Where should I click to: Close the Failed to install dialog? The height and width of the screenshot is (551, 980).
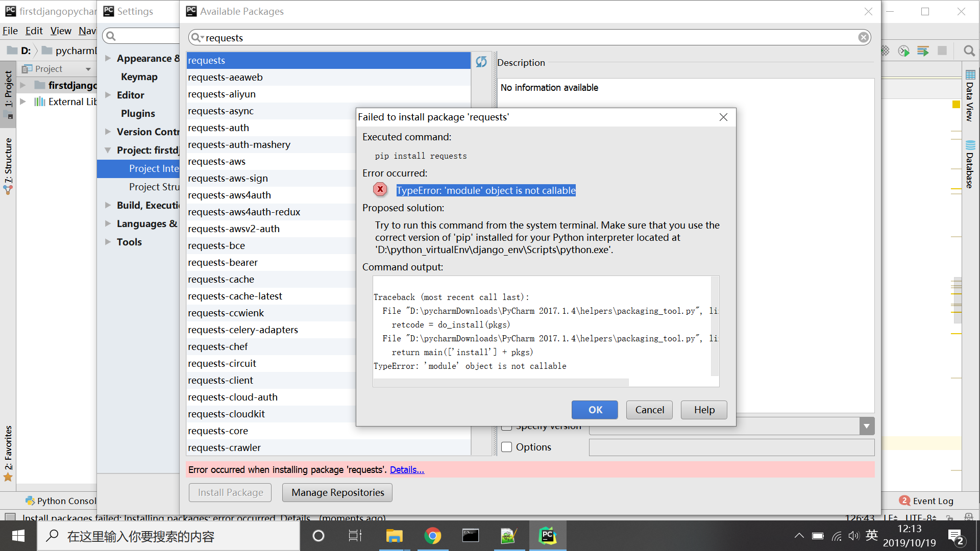723,117
